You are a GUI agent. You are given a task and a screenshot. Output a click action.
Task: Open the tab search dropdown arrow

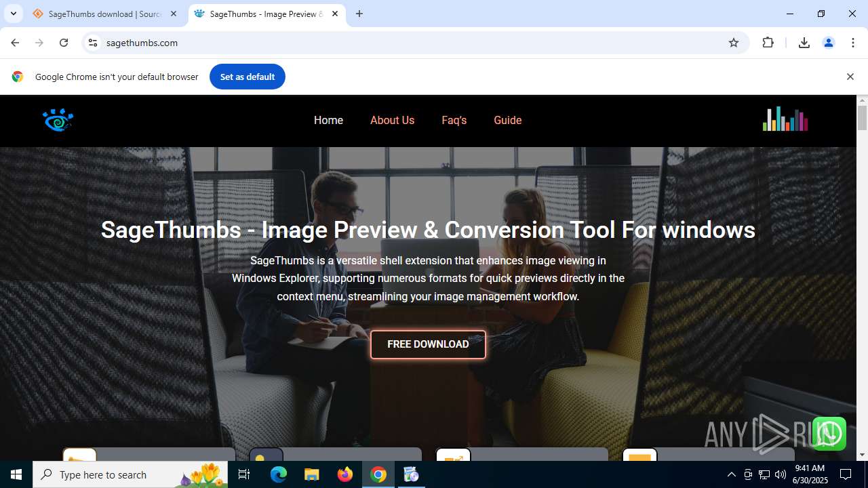click(13, 14)
